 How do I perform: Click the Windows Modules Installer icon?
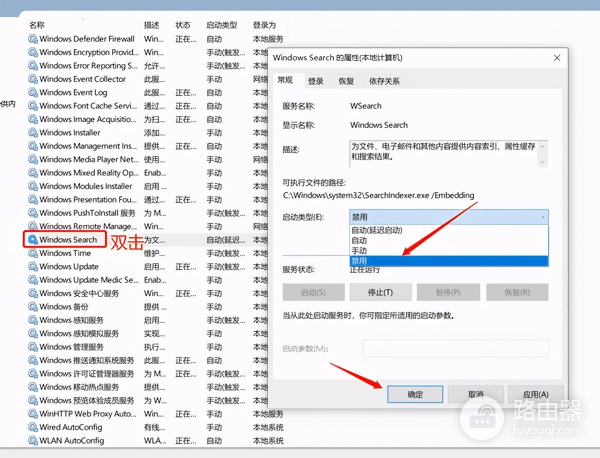33,186
